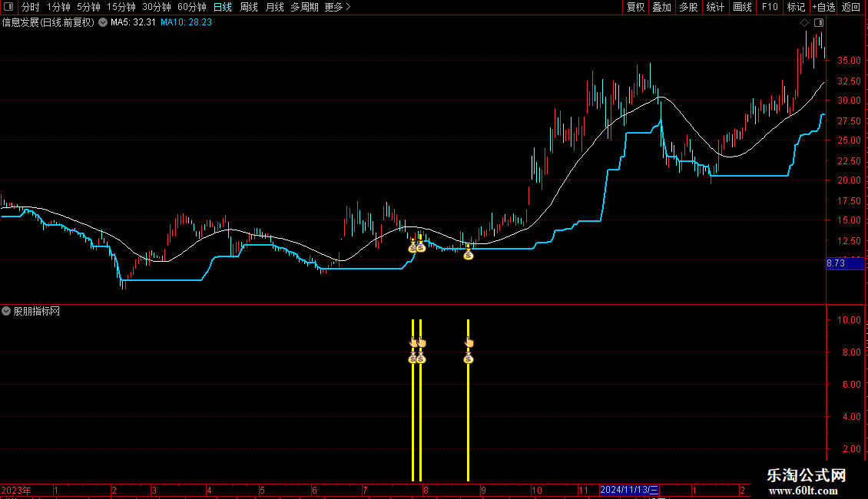Select the 1分钟 period
This screenshot has height=499, width=868.
click(x=58, y=7)
